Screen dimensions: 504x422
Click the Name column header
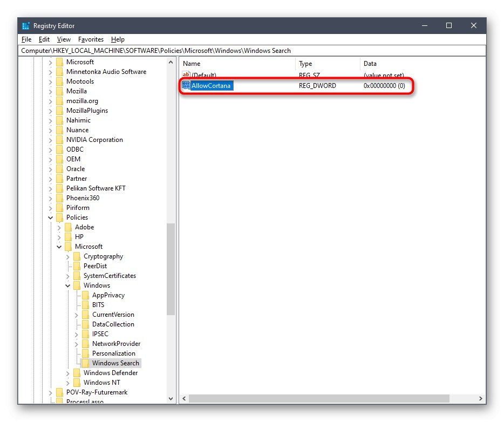pyautogui.click(x=237, y=64)
